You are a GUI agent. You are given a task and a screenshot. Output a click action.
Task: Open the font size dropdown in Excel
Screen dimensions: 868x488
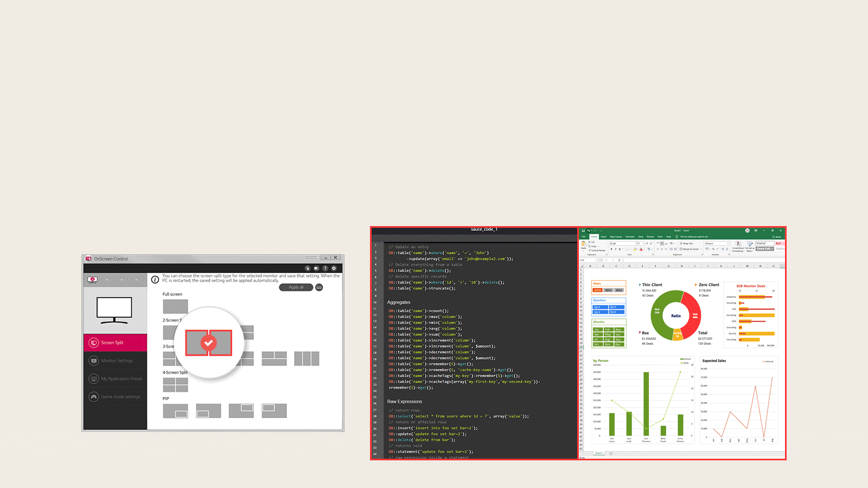(643, 243)
